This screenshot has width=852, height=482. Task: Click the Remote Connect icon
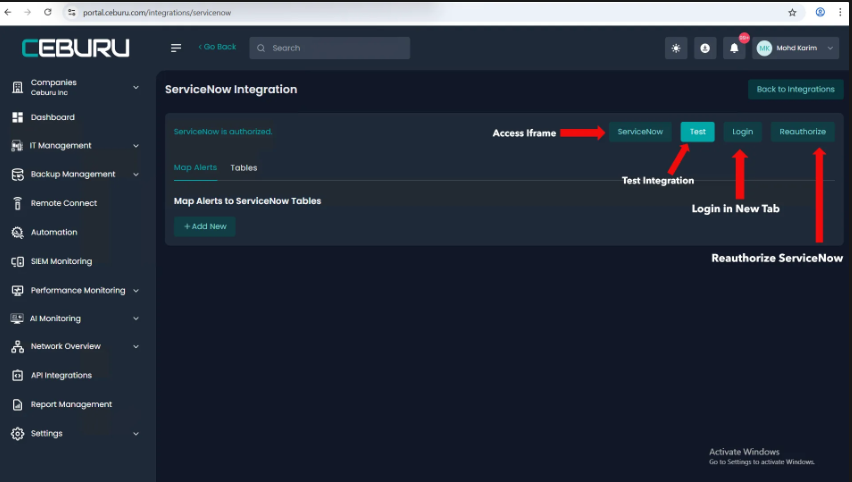click(17, 203)
